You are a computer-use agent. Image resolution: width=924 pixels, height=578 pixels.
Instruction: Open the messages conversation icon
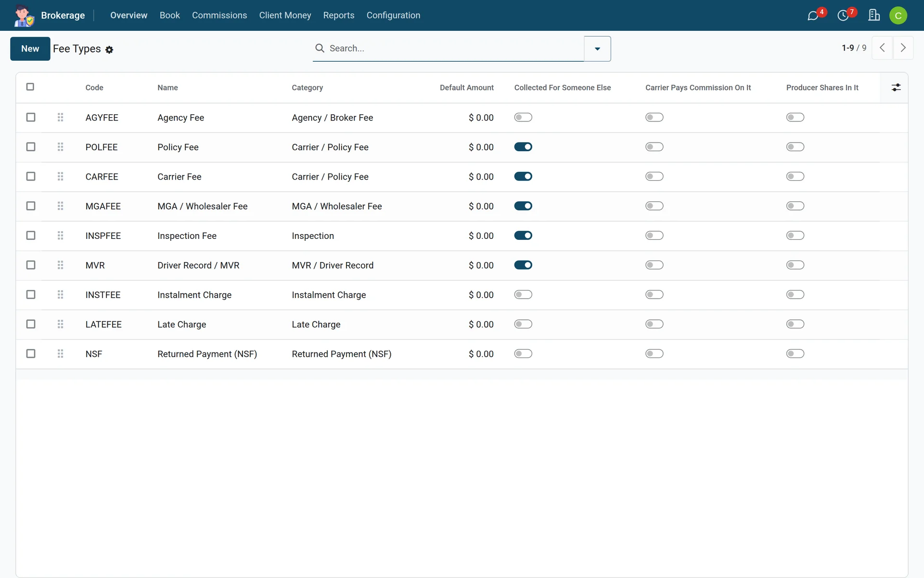tap(813, 16)
